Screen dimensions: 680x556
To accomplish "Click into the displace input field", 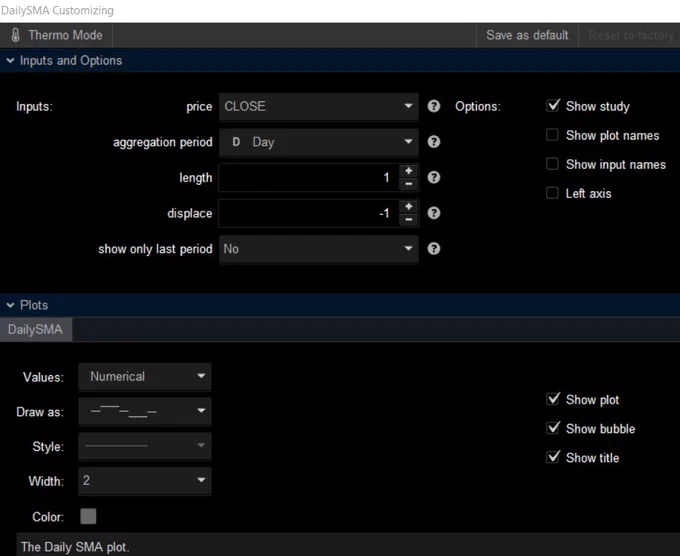I will point(309,213).
